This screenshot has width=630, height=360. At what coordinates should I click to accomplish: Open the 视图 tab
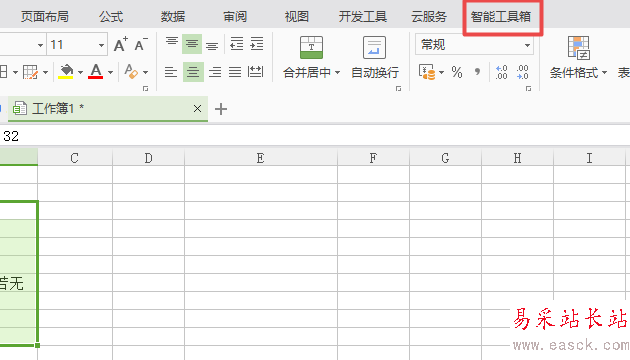297,16
